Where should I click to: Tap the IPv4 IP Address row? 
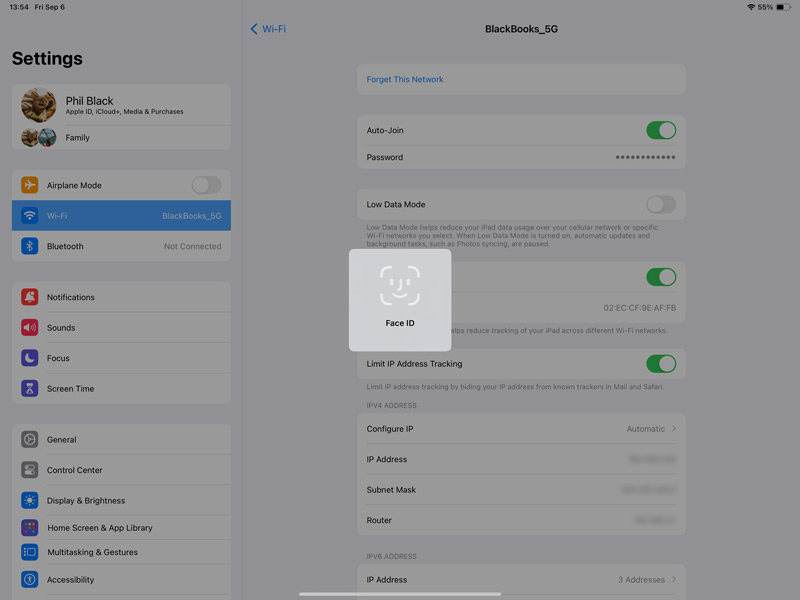coord(521,459)
